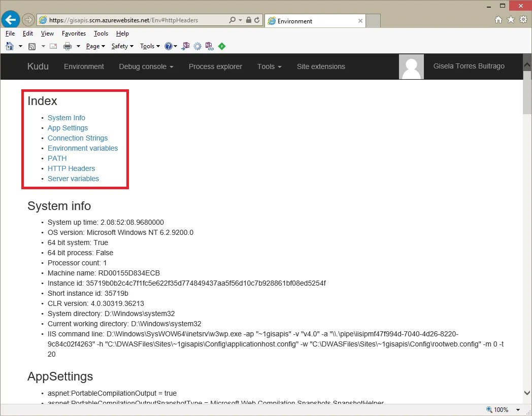Image resolution: width=532 pixels, height=416 pixels.
Task: Click the System info heading
Action: click(59, 206)
